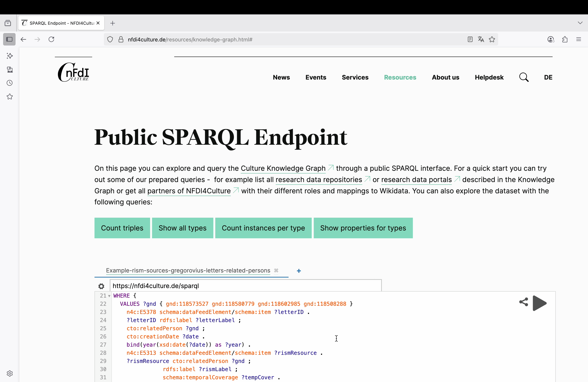Viewport: 588px width, 382px height.
Task: Open the site search magnifier icon
Action: [x=524, y=77]
